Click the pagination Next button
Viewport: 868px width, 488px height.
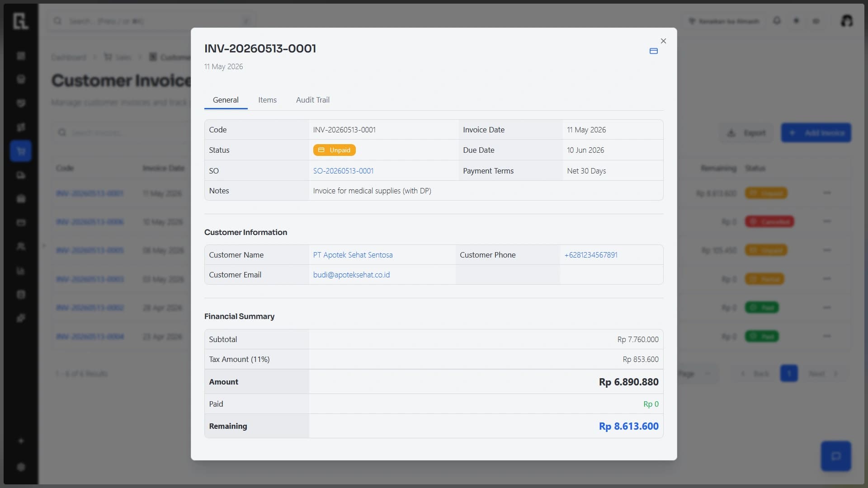(823, 374)
